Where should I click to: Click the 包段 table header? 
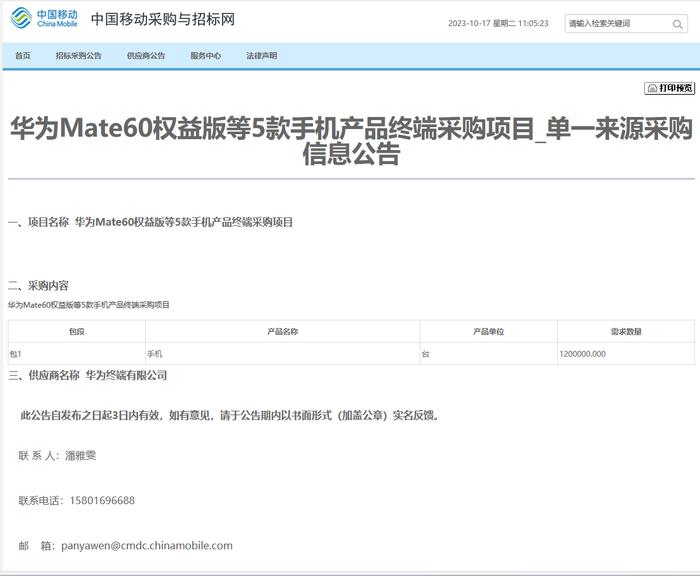[x=77, y=331]
